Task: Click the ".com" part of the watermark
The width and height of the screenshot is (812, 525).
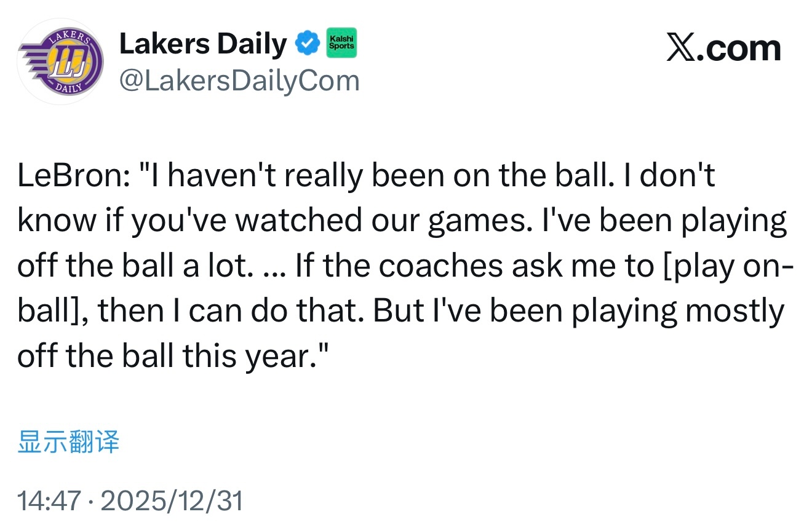Action: 742,49
